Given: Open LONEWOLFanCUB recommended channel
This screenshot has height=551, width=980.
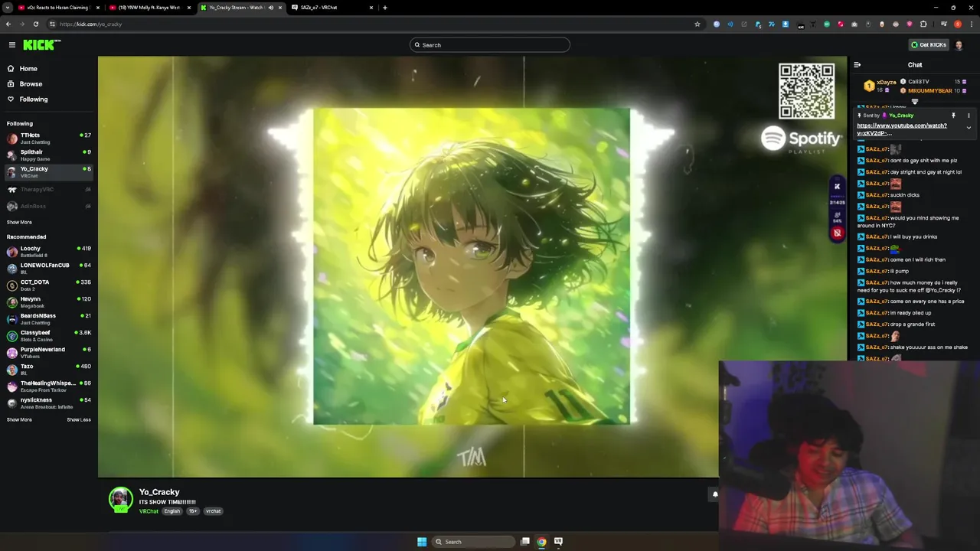Looking at the screenshot, I should 48,269.
